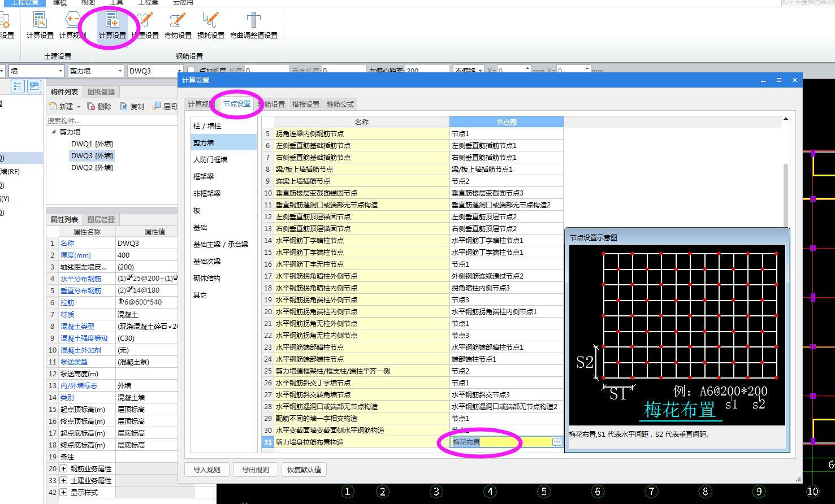Expand the 土建业务属性 group
Screen dimensions: 835x504
point(63,481)
